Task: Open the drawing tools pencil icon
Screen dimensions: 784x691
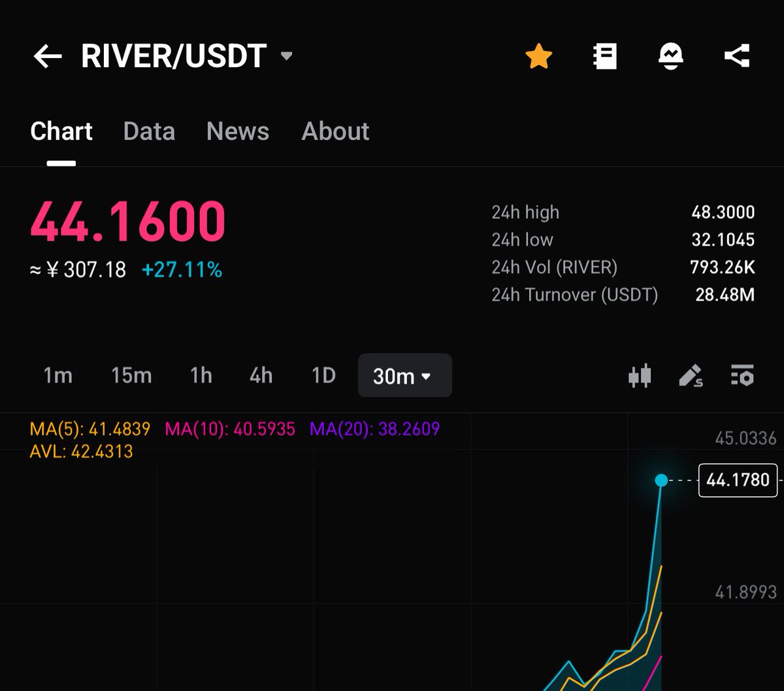Action: pos(691,376)
